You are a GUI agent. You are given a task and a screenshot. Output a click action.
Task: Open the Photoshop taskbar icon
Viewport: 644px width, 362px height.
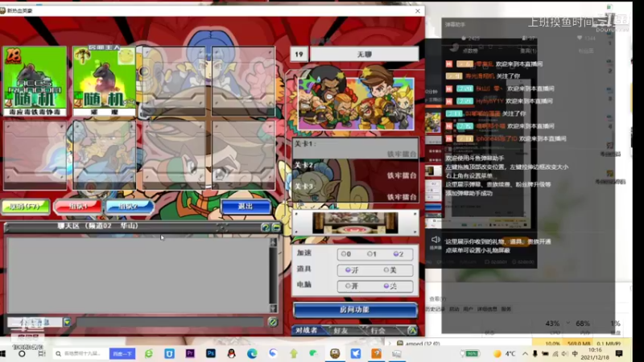point(211,353)
